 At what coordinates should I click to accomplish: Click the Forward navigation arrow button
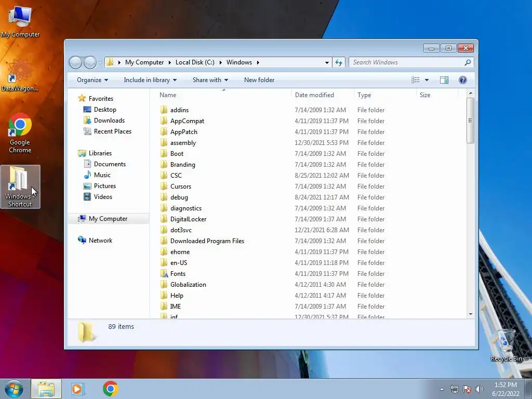tap(90, 62)
